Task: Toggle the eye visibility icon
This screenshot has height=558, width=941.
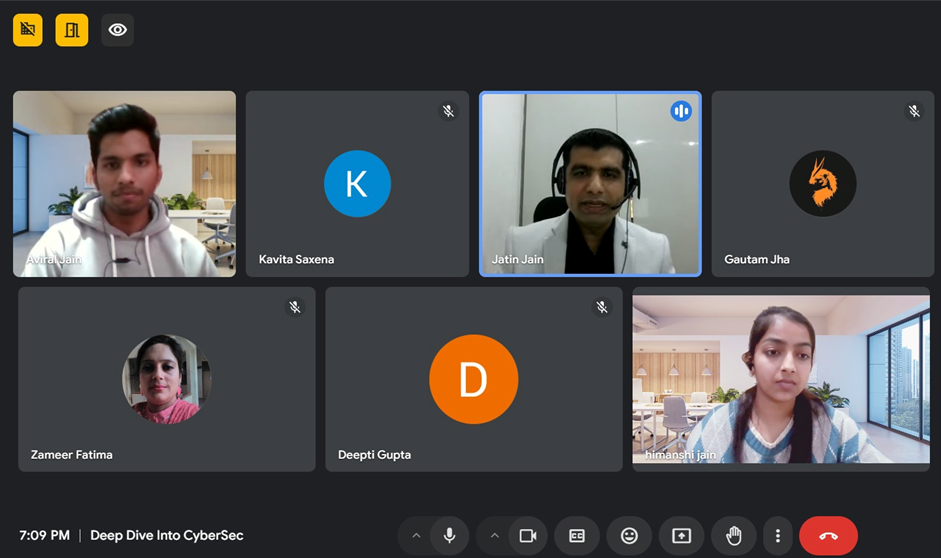Action: click(x=117, y=30)
